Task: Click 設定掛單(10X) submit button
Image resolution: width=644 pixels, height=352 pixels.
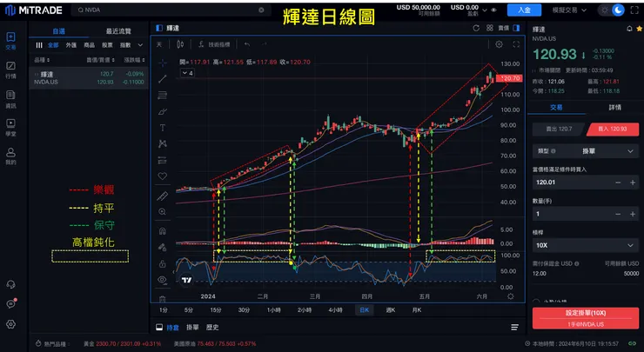Action: [x=586, y=318]
